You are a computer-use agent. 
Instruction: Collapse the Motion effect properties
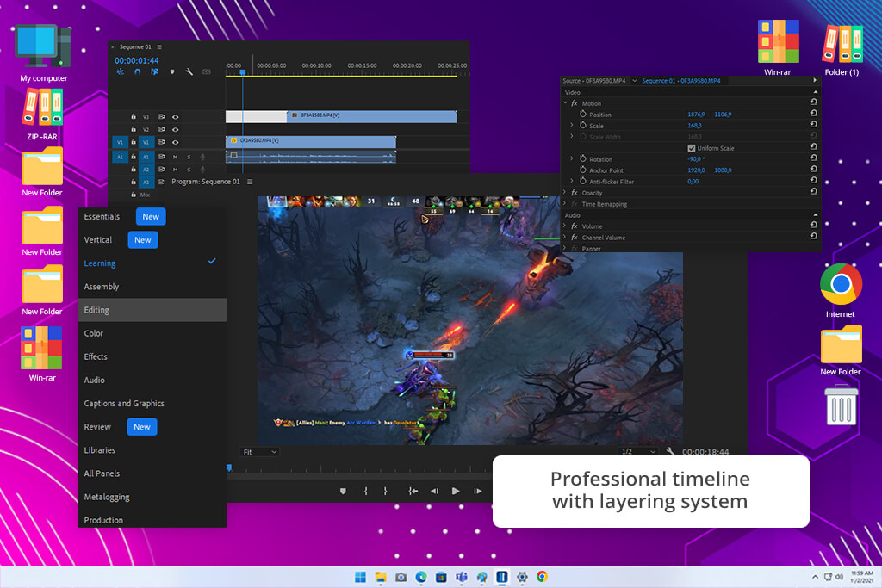pyautogui.click(x=565, y=102)
